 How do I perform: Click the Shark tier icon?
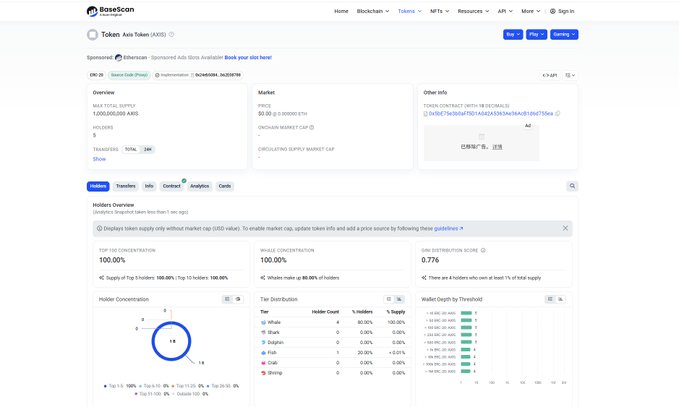pyautogui.click(x=263, y=333)
